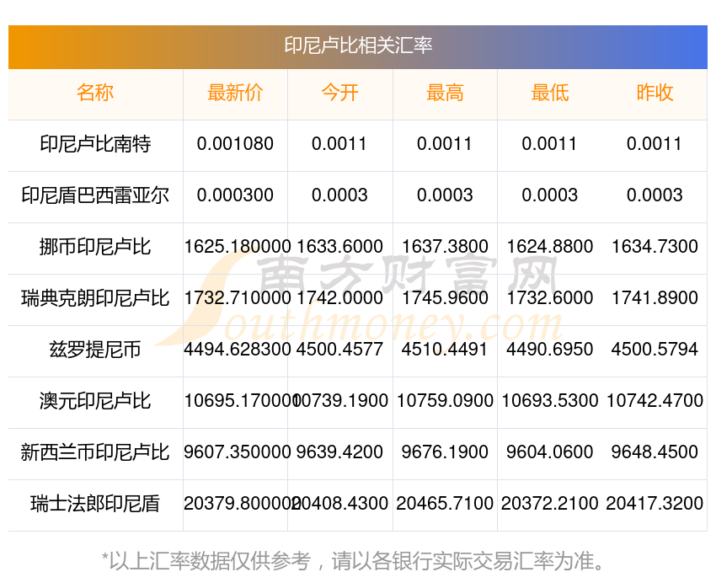The height and width of the screenshot is (588, 716).
Task: Click the open value 4500.4577
Action: (x=339, y=350)
